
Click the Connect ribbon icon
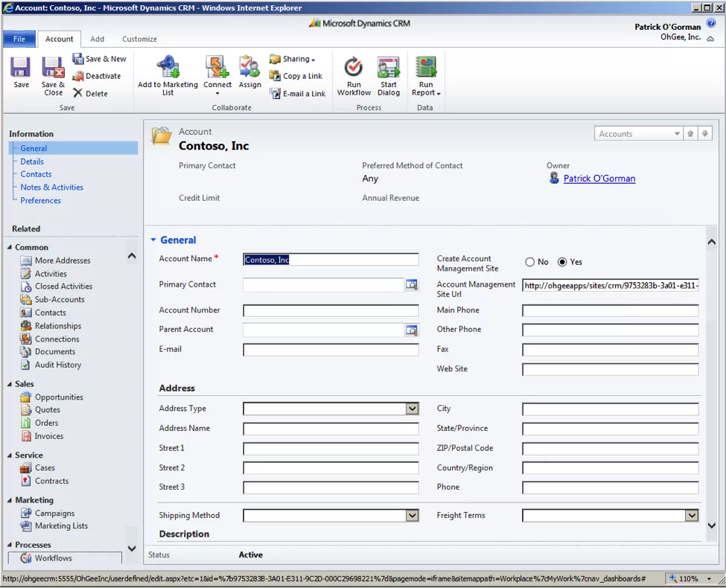pyautogui.click(x=217, y=67)
